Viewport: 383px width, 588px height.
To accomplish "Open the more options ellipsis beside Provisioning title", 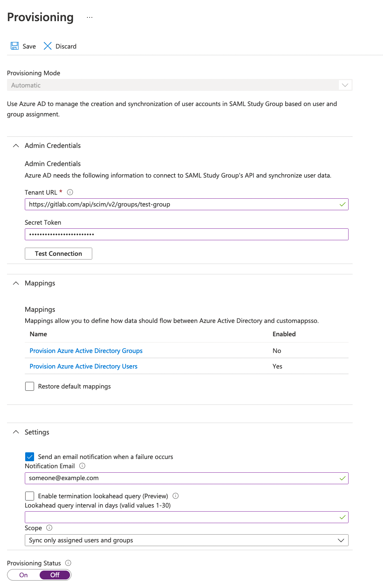I will [89, 17].
